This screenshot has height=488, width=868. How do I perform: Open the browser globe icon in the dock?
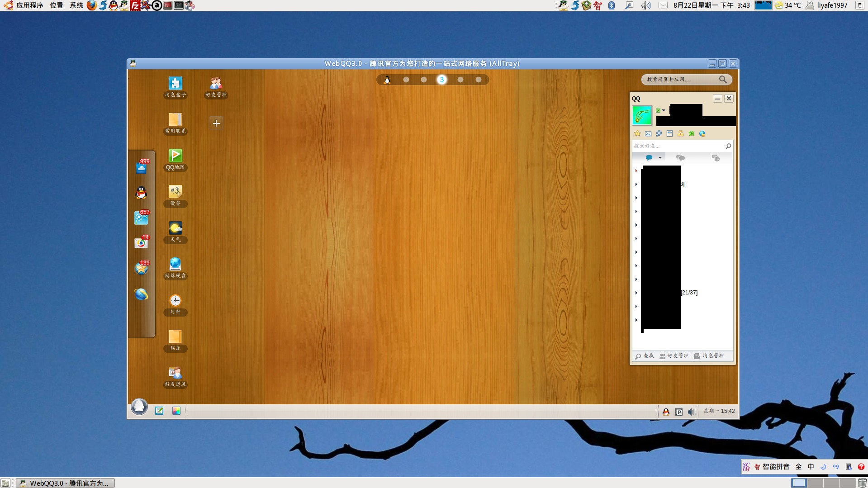click(x=142, y=294)
